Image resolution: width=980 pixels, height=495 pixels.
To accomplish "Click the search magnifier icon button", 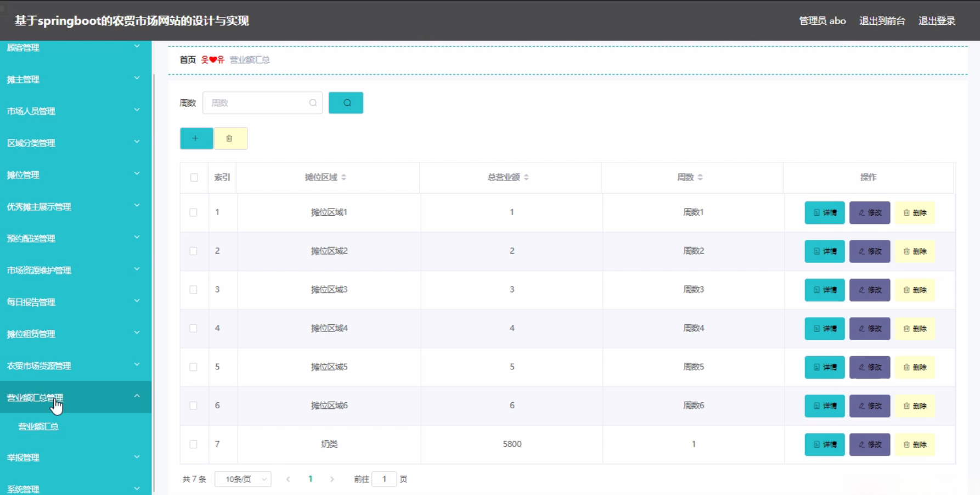I will (x=346, y=103).
